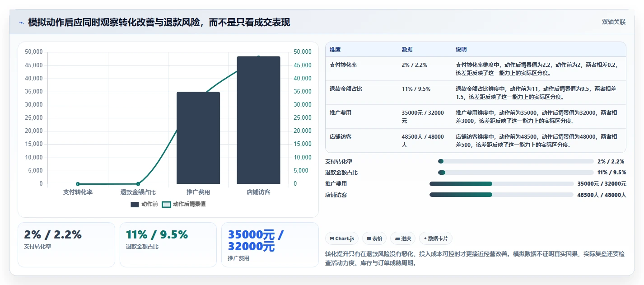Click the 退款金额占比 x-axis label under chart

(138, 192)
